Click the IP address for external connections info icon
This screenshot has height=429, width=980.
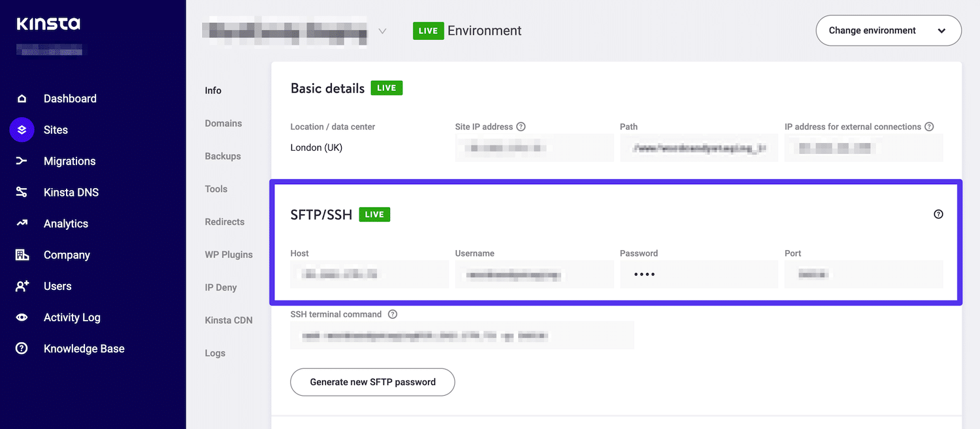point(930,127)
